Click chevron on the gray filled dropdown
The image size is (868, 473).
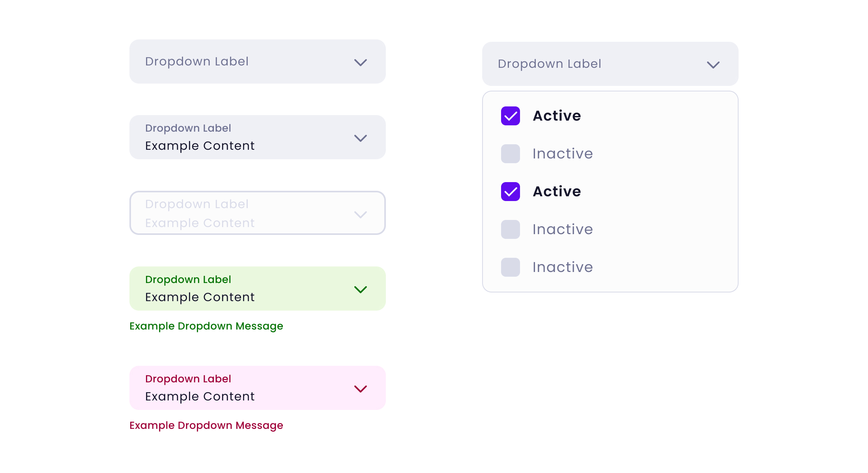[x=360, y=138]
